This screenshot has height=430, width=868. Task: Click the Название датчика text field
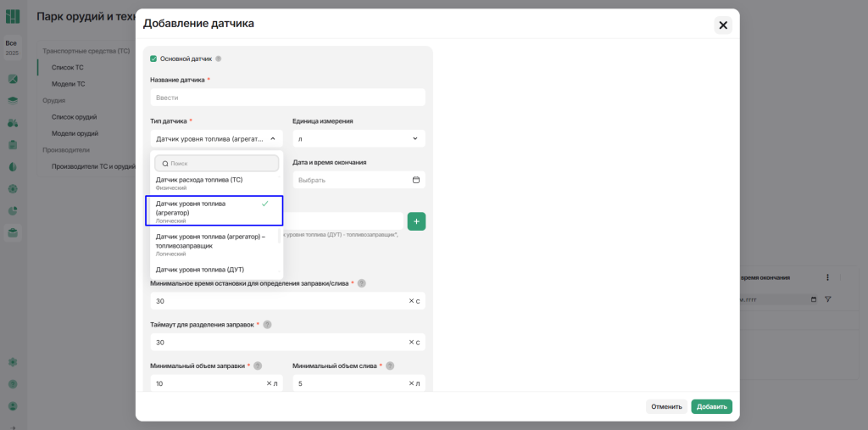[x=287, y=98]
